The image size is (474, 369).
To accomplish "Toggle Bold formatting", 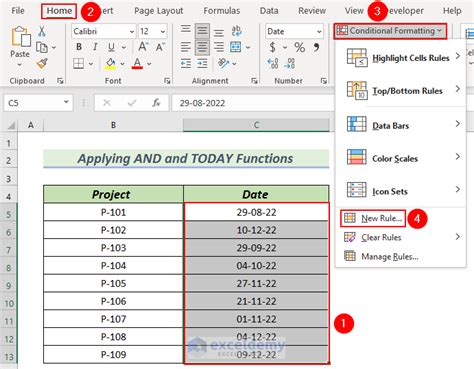I will tap(79, 47).
